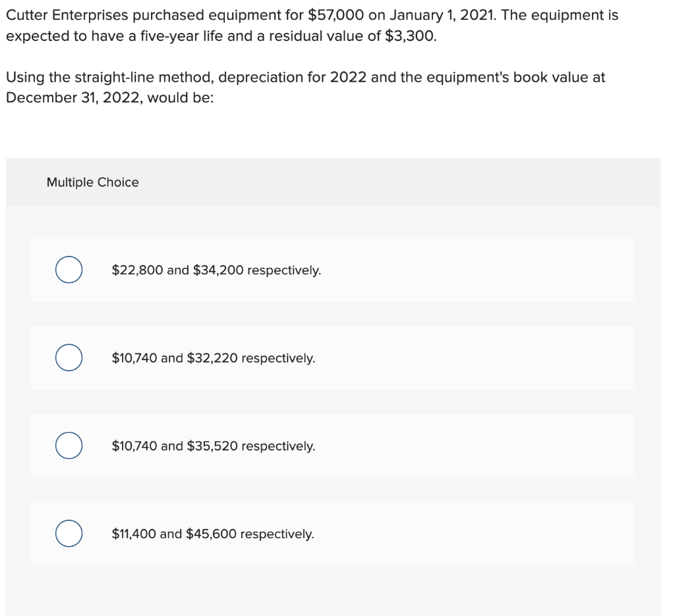Select the $22,800 and $34,200 radio button
Screen dimensions: 675x616
coord(69,270)
